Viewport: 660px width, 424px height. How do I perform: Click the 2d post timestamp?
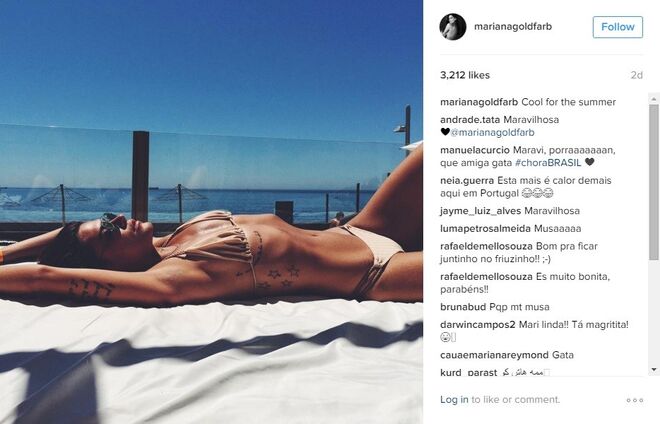click(636, 75)
